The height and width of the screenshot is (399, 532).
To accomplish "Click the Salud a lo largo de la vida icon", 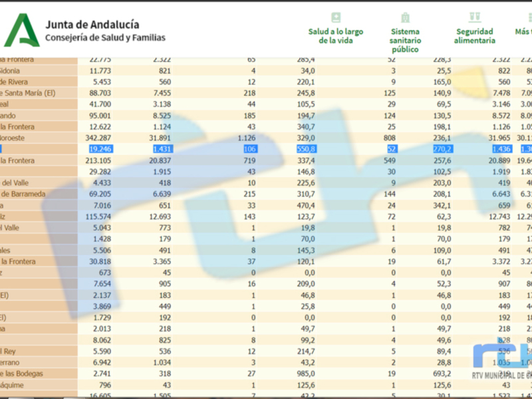I will click(336, 18).
